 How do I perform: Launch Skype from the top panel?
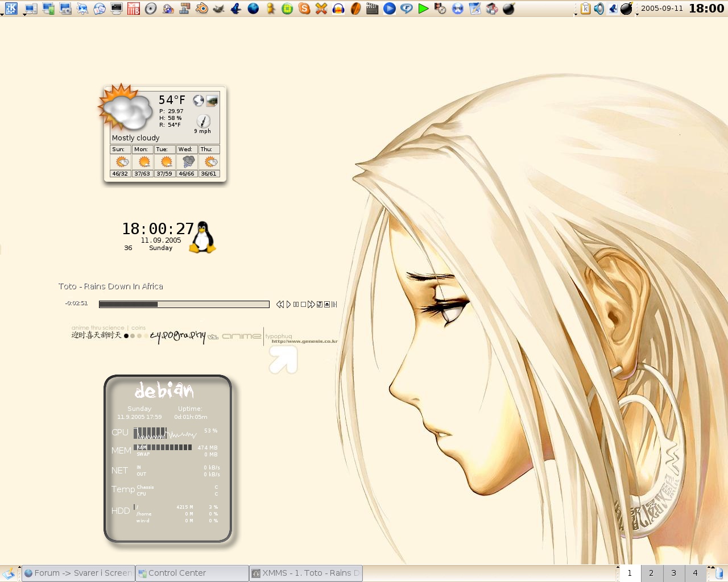(x=304, y=9)
